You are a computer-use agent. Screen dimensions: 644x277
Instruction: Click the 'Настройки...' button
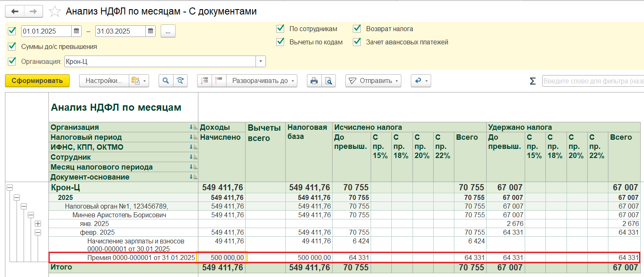click(104, 81)
